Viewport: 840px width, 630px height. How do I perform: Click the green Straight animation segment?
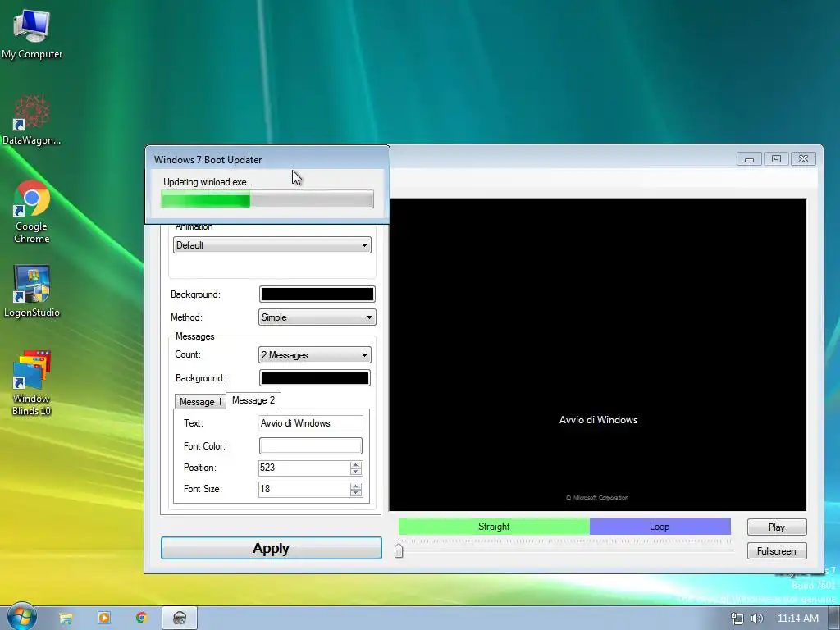point(494,527)
